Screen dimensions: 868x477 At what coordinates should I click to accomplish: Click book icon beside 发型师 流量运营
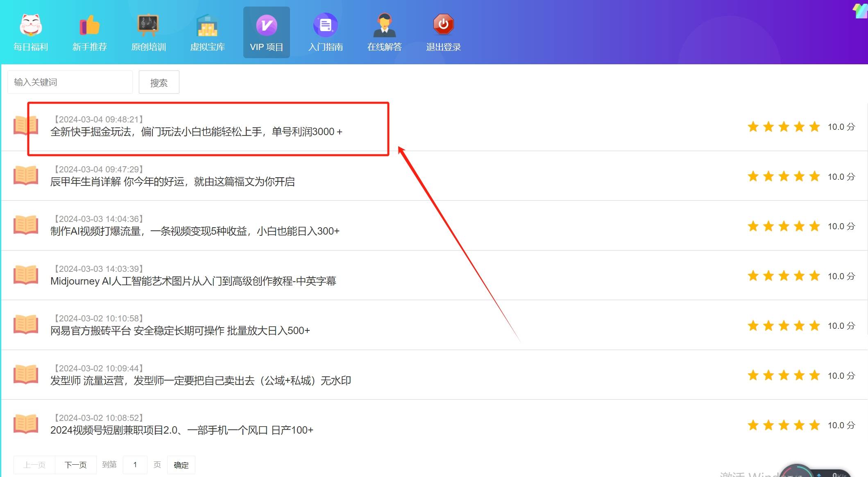26,374
